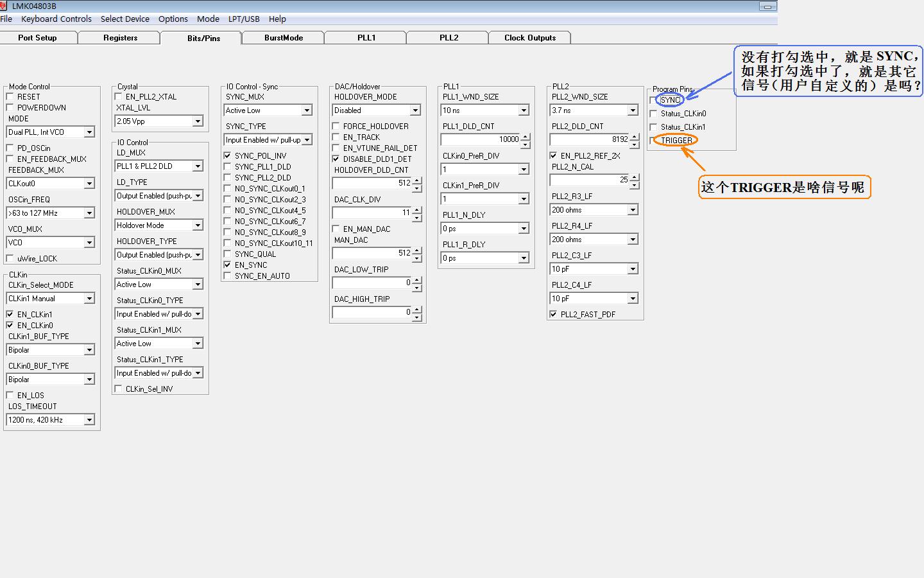Open the VCO_MUX dropdown

(51, 243)
